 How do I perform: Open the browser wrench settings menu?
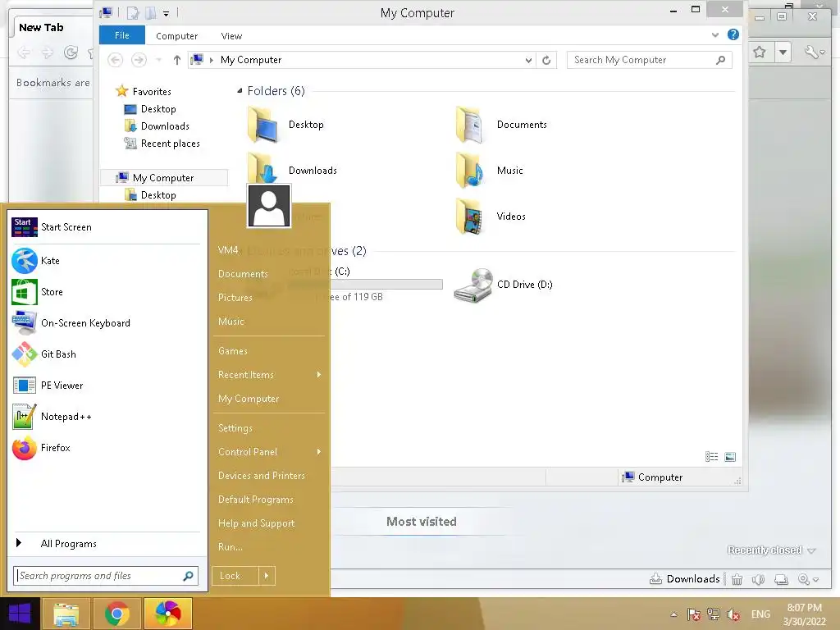[815, 52]
